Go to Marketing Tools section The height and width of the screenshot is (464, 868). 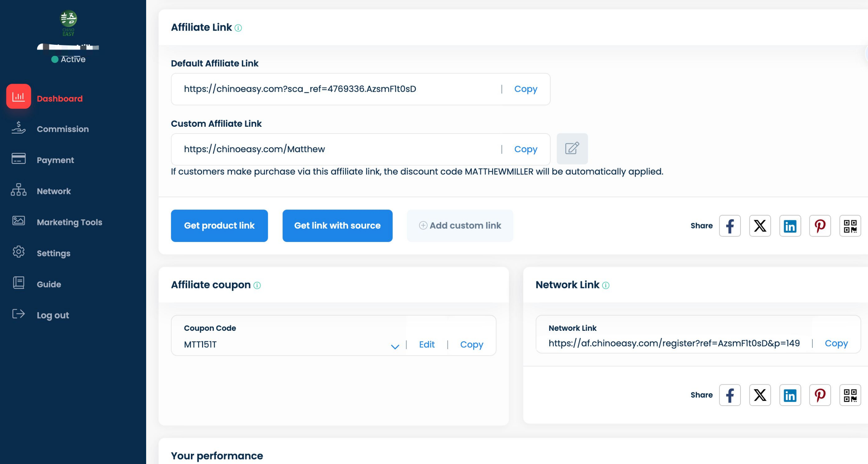point(70,222)
